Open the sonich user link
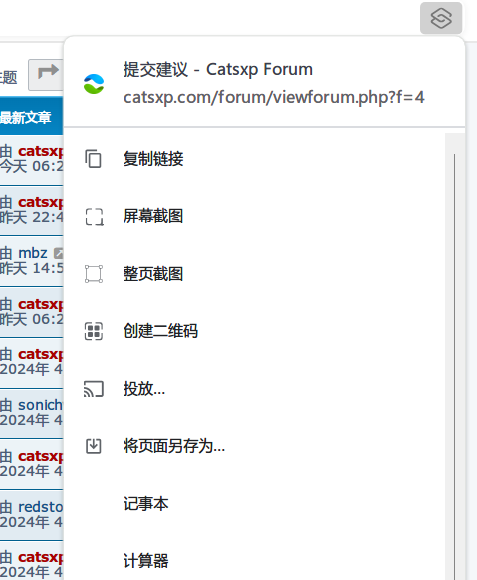 40,405
